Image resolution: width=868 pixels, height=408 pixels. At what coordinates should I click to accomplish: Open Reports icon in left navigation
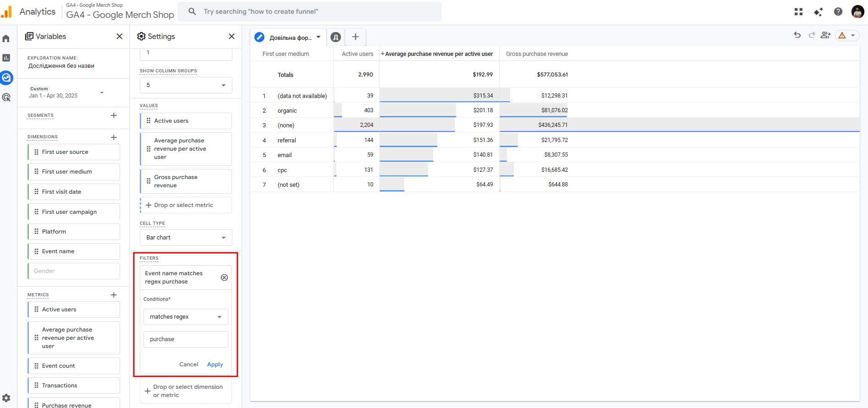[x=6, y=58]
